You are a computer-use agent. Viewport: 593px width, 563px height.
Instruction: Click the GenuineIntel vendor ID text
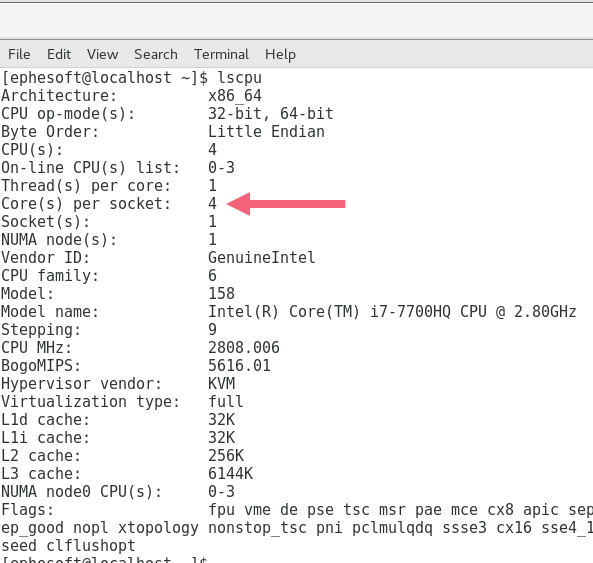pos(261,258)
